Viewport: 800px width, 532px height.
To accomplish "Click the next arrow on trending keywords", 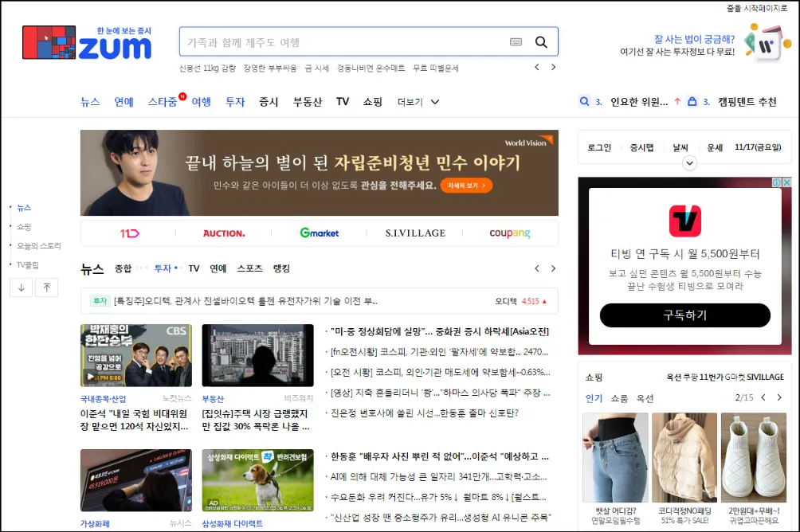I will pyautogui.click(x=554, y=68).
